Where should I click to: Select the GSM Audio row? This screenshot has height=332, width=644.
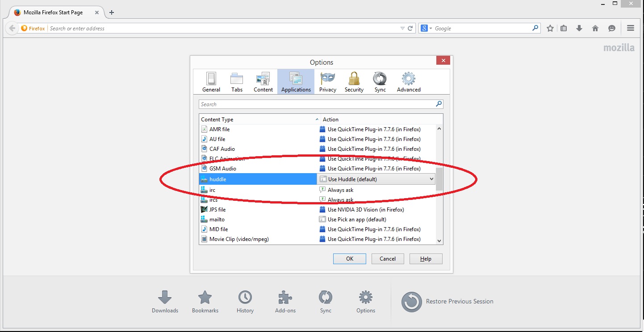(317, 168)
